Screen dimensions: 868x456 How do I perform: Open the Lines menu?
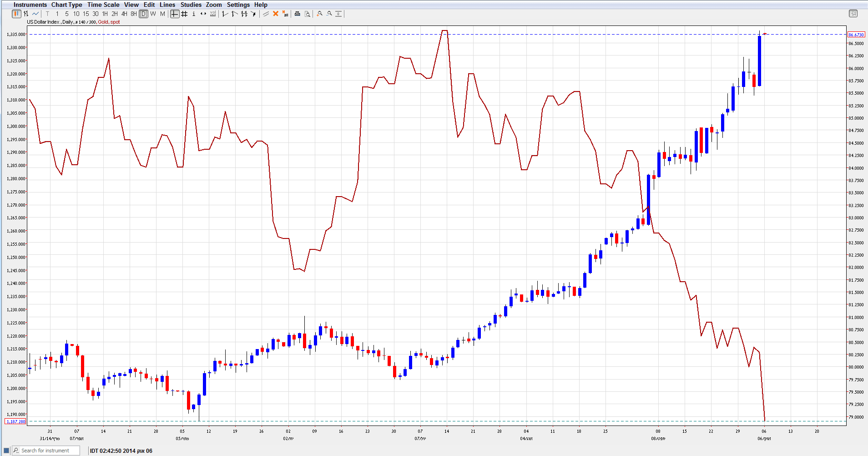[167, 5]
